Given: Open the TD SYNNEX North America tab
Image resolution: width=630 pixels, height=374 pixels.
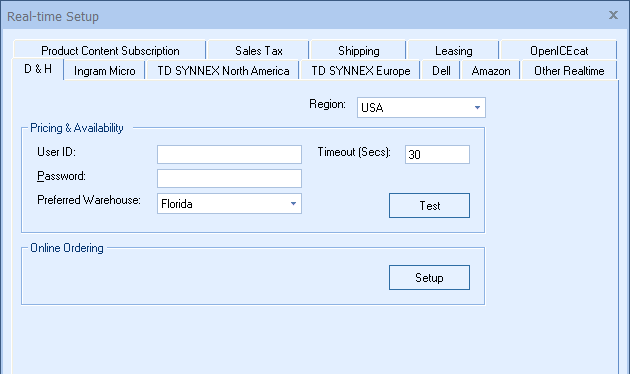Looking at the screenshot, I should 223,71.
